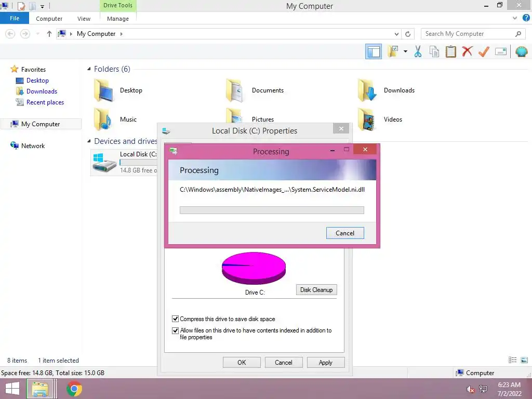Collapse the Devices and drives group
This screenshot has height=399, width=532.
(89, 141)
